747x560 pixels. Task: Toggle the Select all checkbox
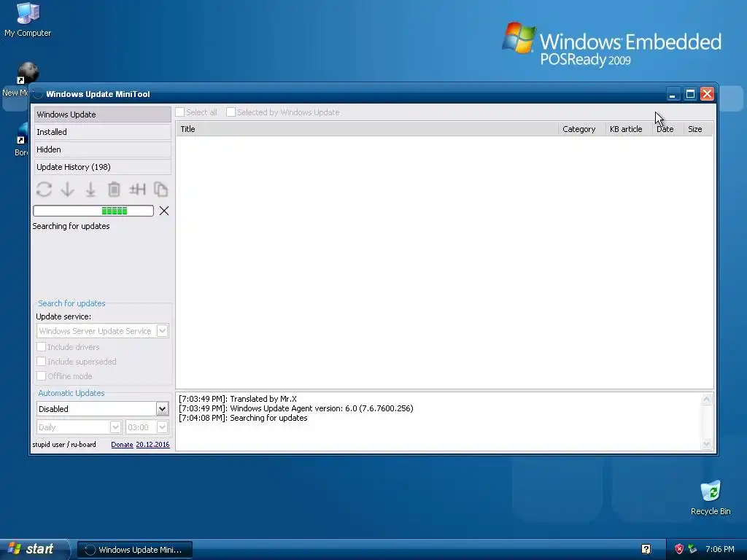[180, 112]
